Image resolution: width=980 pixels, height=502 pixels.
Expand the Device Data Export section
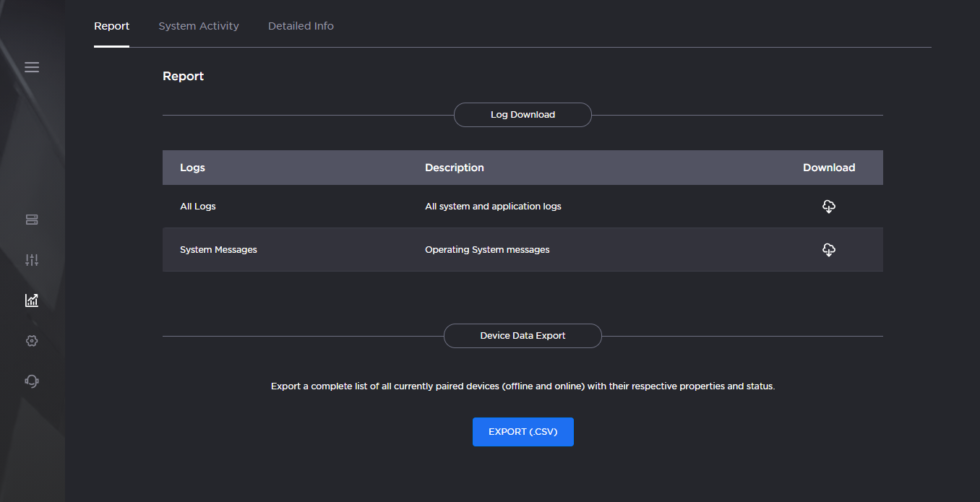click(523, 335)
